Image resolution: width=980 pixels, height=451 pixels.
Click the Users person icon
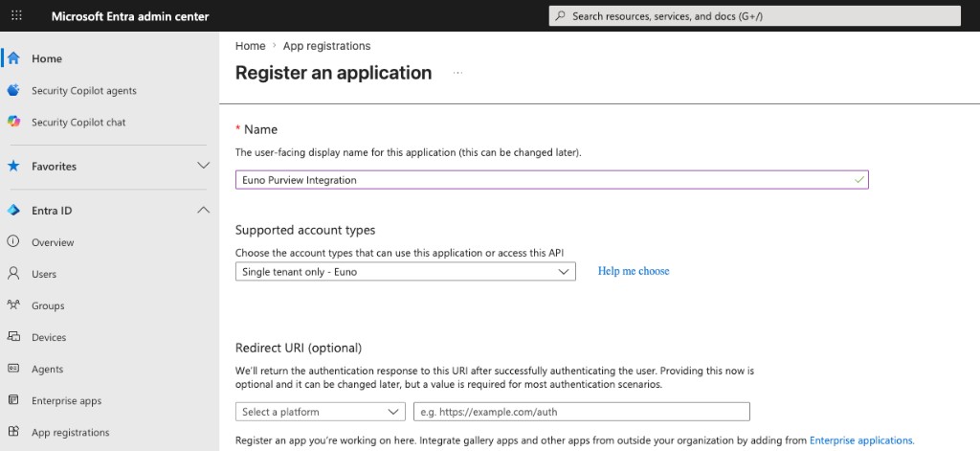(13, 274)
